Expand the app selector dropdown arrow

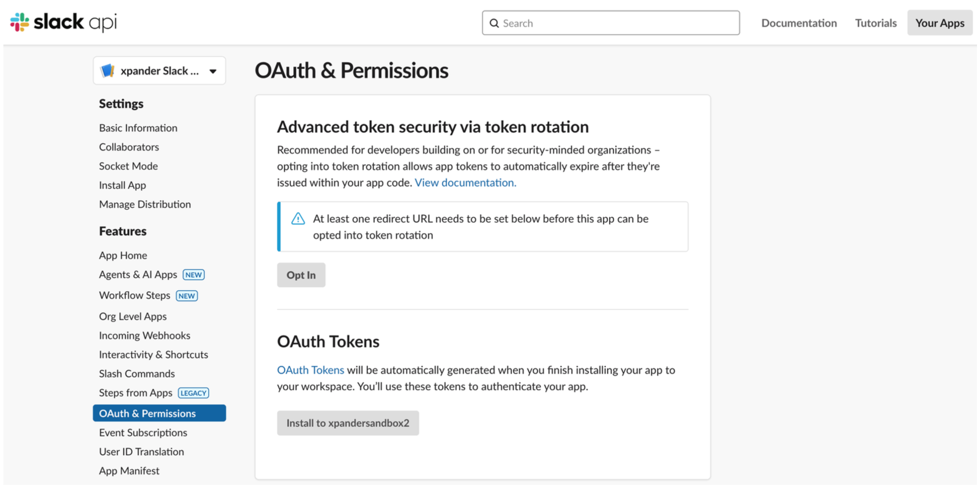(213, 71)
